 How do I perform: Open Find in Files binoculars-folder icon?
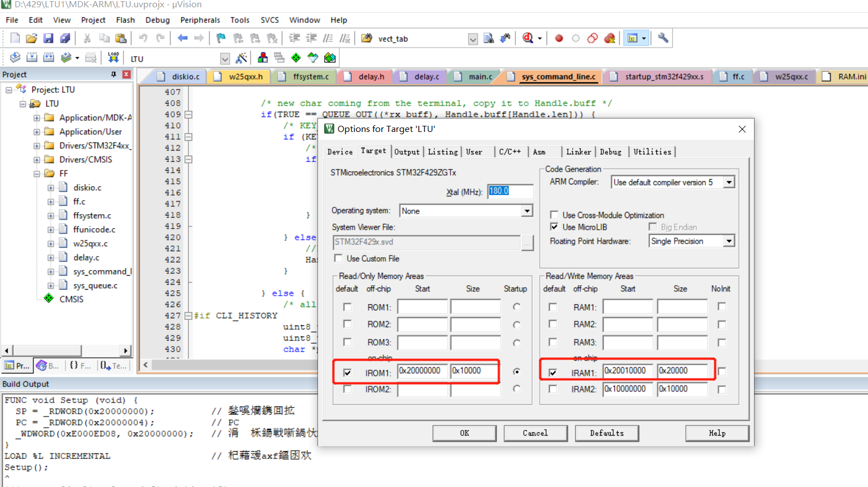[367, 38]
